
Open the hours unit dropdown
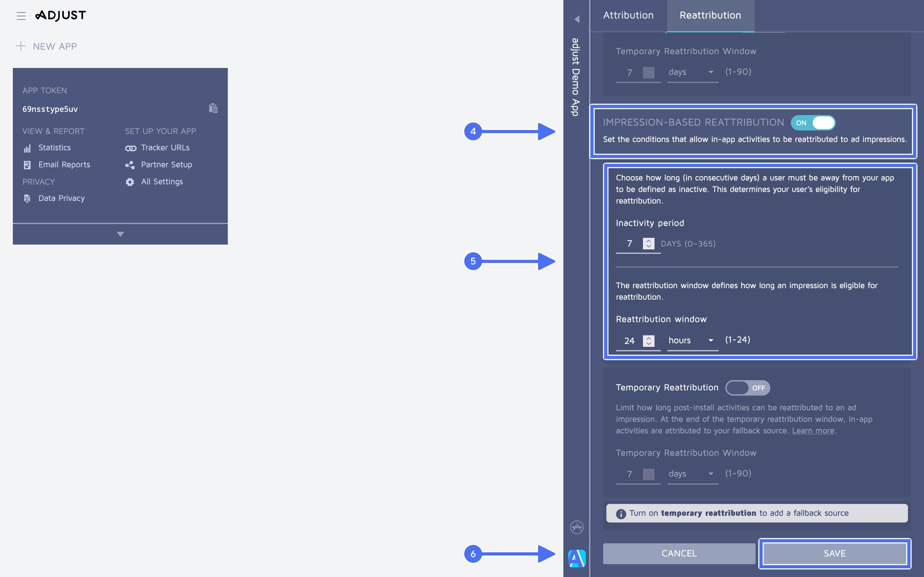pyautogui.click(x=692, y=340)
